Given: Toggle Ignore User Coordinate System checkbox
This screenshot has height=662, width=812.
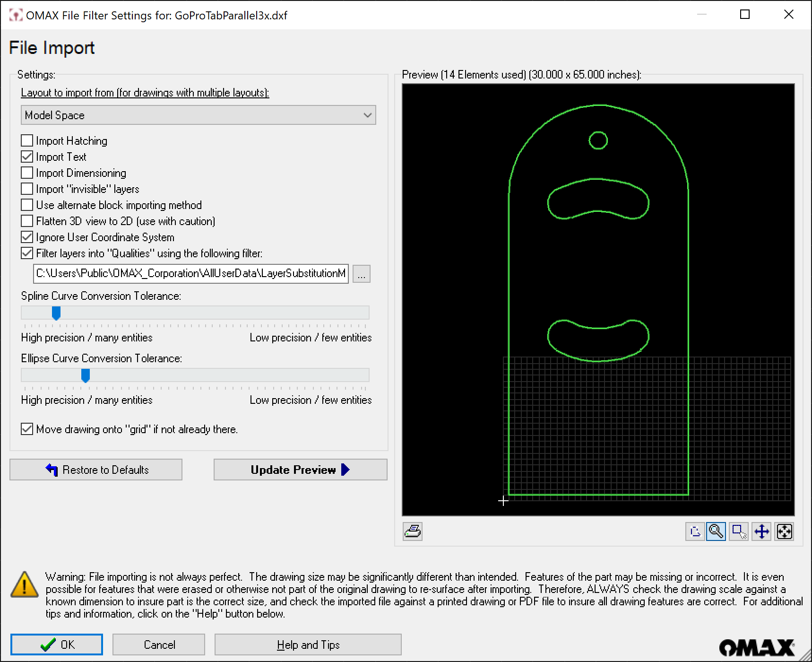Looking at the screenshot, I should click(27, 237).
